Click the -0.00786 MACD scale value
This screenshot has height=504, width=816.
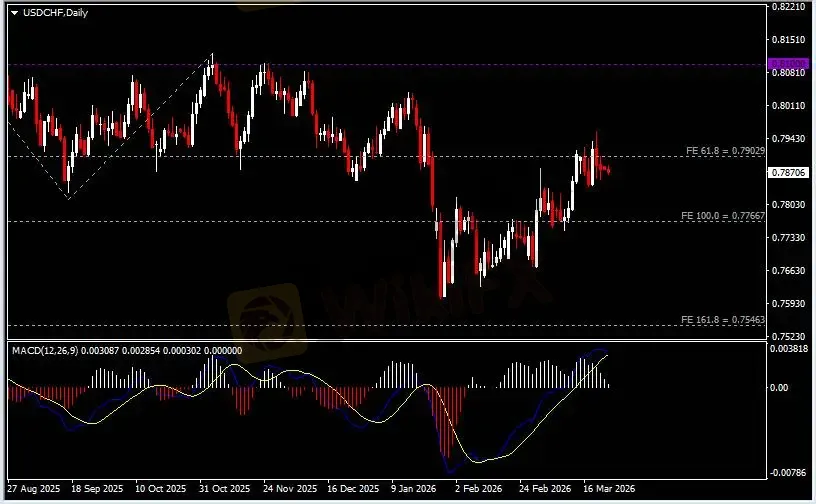(x=789, y=473)
